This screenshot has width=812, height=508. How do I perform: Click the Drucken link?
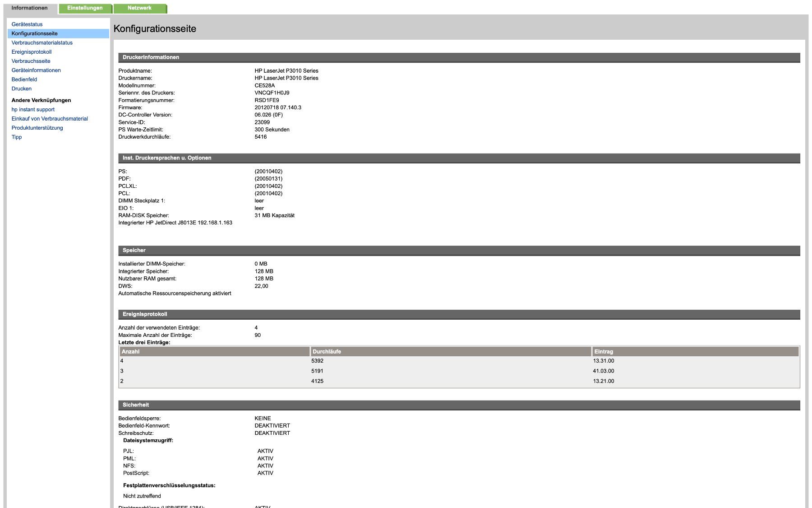pos(22,89)
